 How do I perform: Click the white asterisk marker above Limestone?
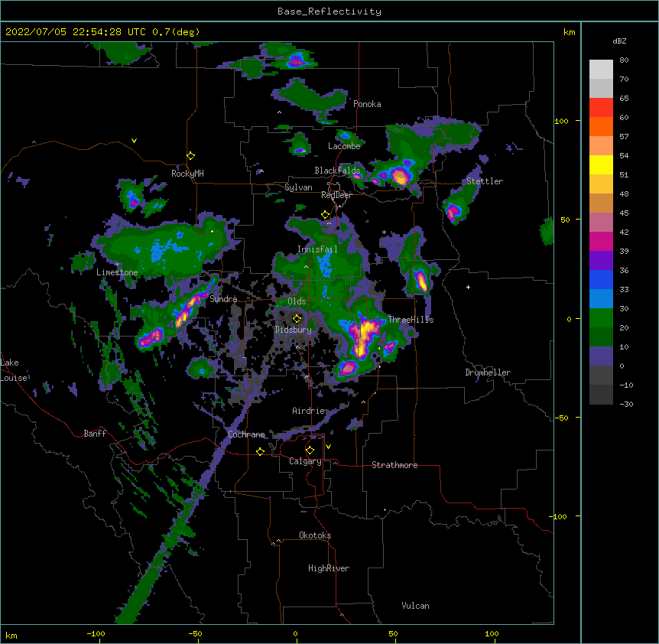coord(117,265)
